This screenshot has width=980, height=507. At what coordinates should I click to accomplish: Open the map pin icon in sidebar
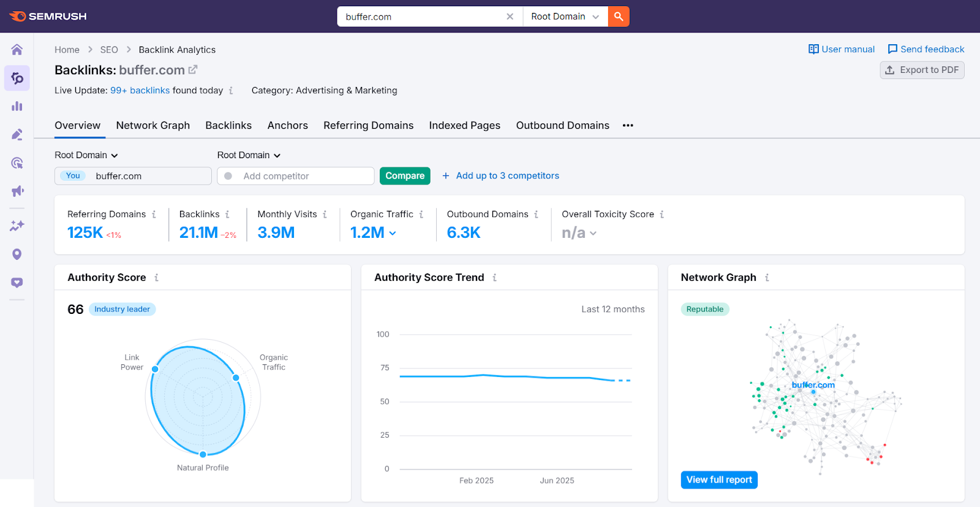point(17,254)
